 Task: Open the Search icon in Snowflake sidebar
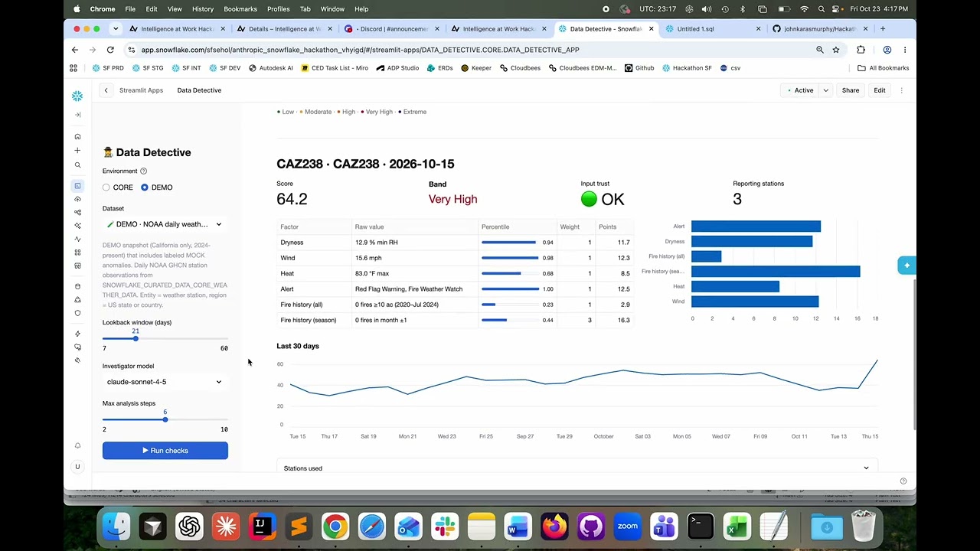(x=77, y=165)
